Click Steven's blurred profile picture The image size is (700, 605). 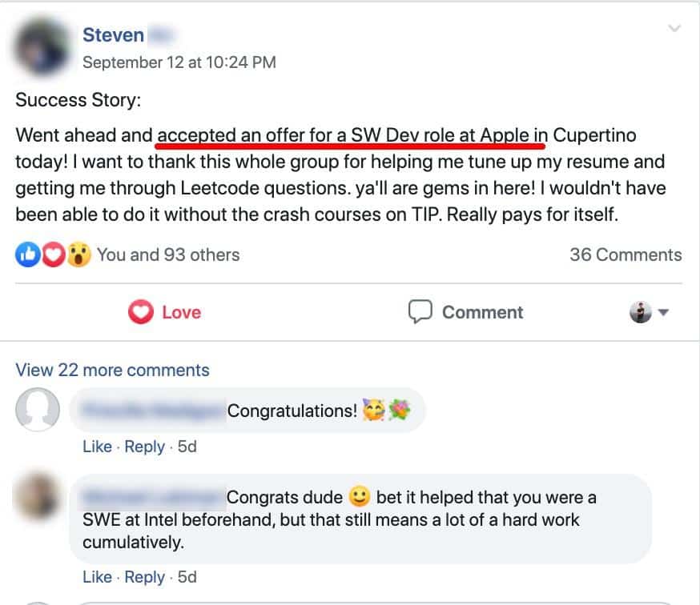pyautogui.click(x=42, y=46)
